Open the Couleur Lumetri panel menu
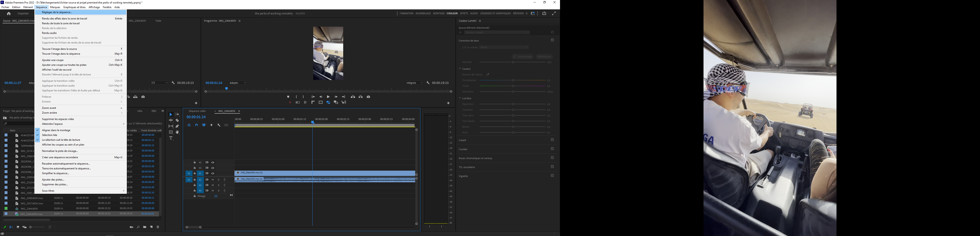Screen dimensions: 980x236 tap(480, 21)
